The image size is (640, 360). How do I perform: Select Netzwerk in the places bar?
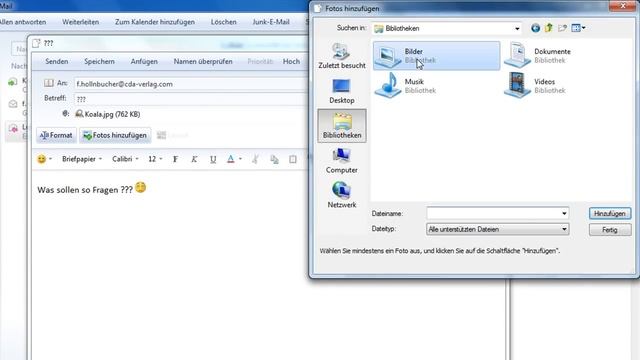coord(342,195)
